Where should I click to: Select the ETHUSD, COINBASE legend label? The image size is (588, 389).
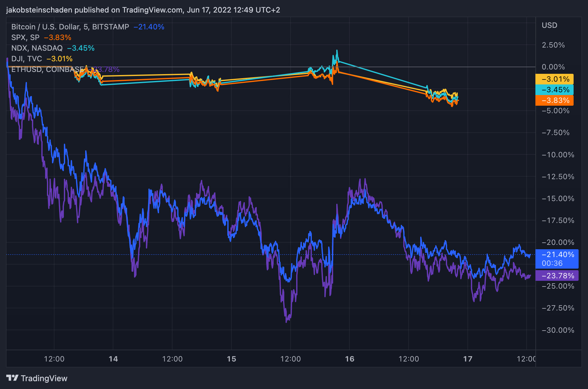(48, 69)
